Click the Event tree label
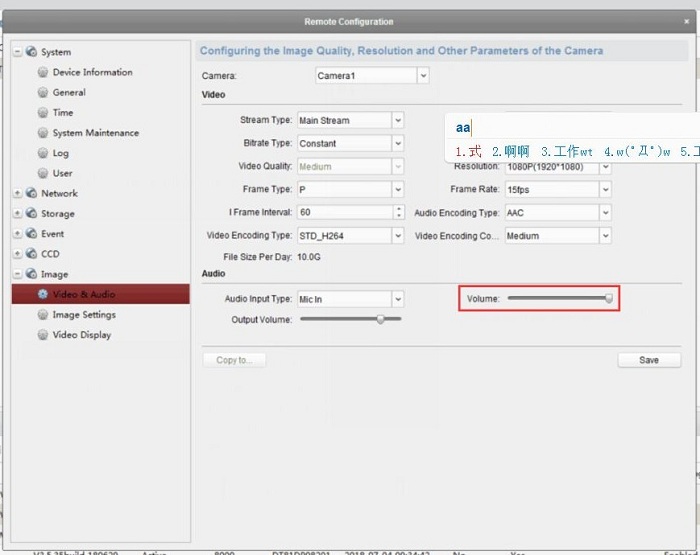 [x=53, y=234]
